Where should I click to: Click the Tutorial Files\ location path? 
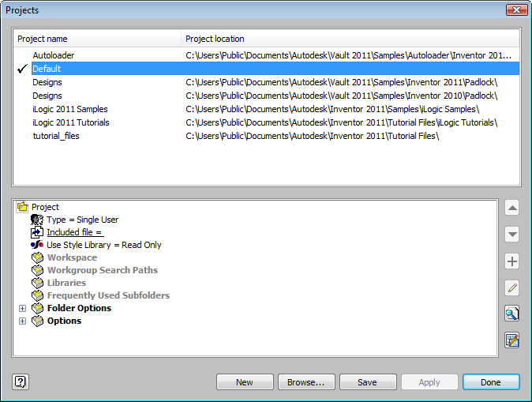312,136
